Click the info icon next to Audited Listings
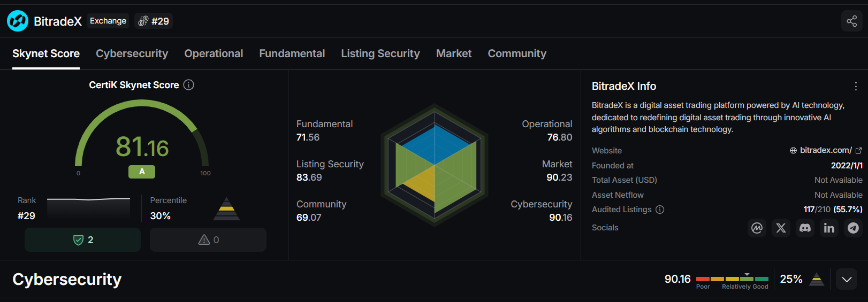The image size is (868, 302). point(660,210)
